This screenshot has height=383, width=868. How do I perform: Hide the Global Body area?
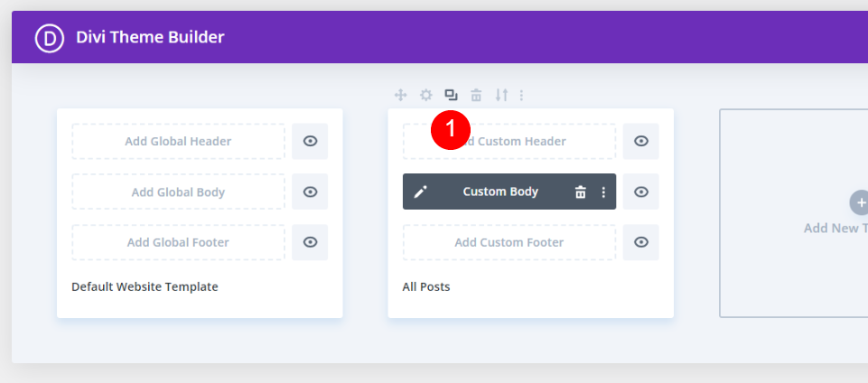310,191
